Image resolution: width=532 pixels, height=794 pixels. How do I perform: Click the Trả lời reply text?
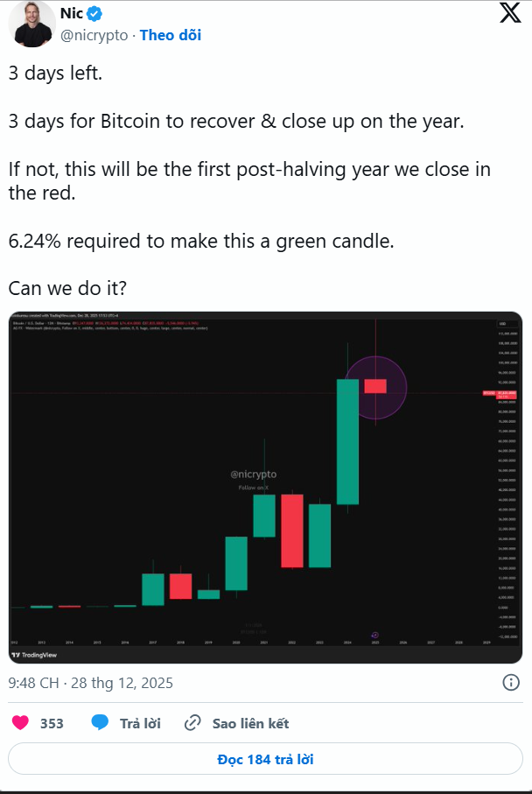click(140, 723)
